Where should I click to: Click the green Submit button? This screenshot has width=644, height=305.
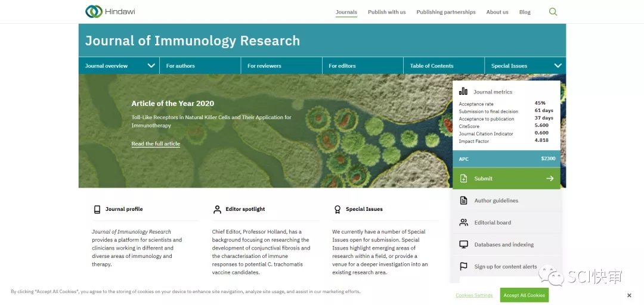506,179
